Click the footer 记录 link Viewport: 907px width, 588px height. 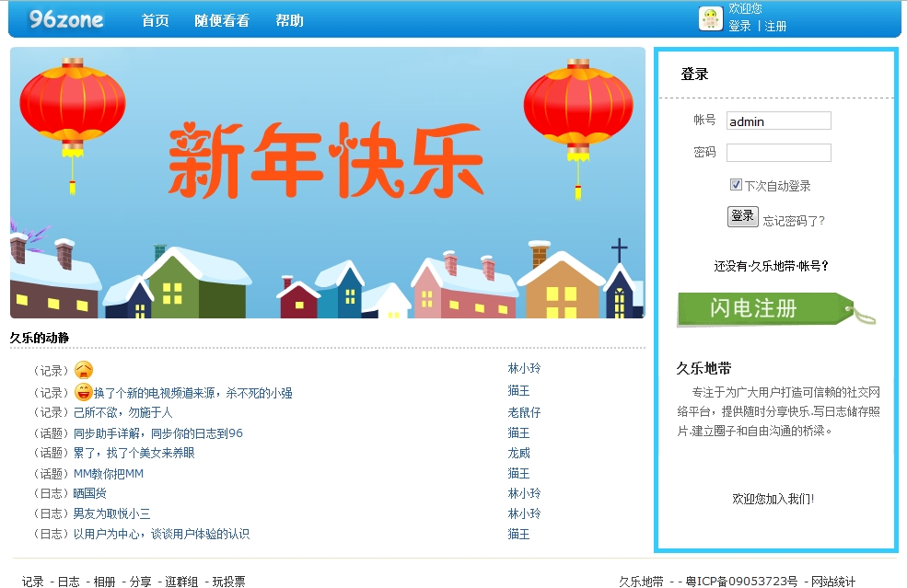click(33, 581)
